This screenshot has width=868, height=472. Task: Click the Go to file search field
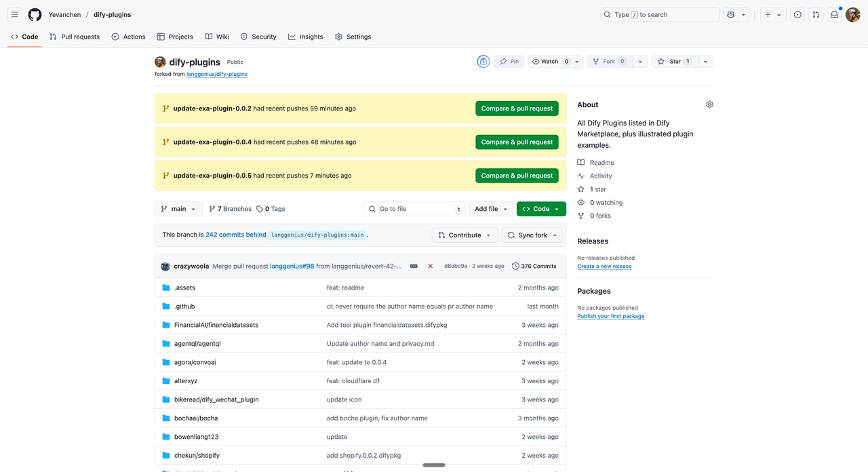click(414, 209)
